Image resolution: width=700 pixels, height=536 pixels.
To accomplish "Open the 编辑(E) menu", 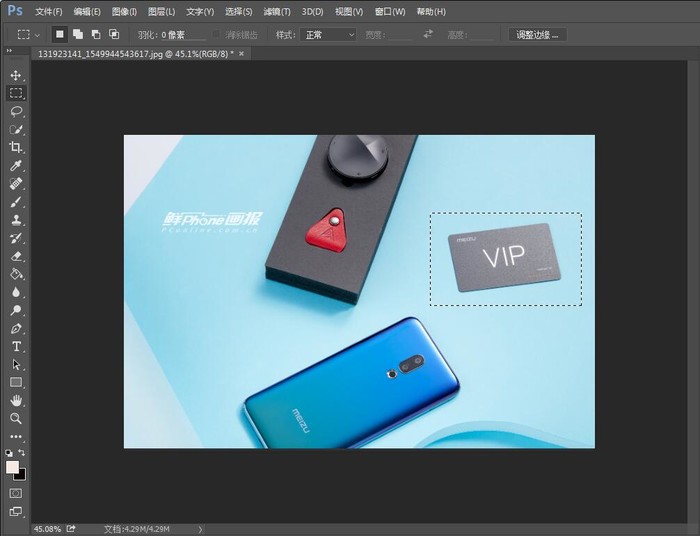I will [x=87, y=12].
